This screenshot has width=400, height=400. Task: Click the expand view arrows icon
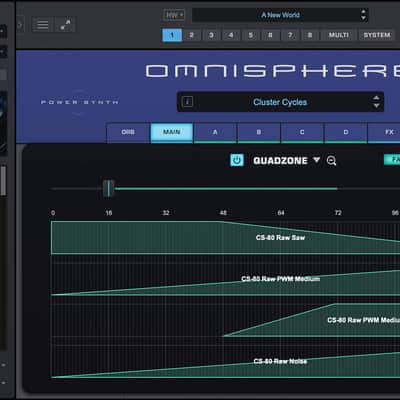65,25
